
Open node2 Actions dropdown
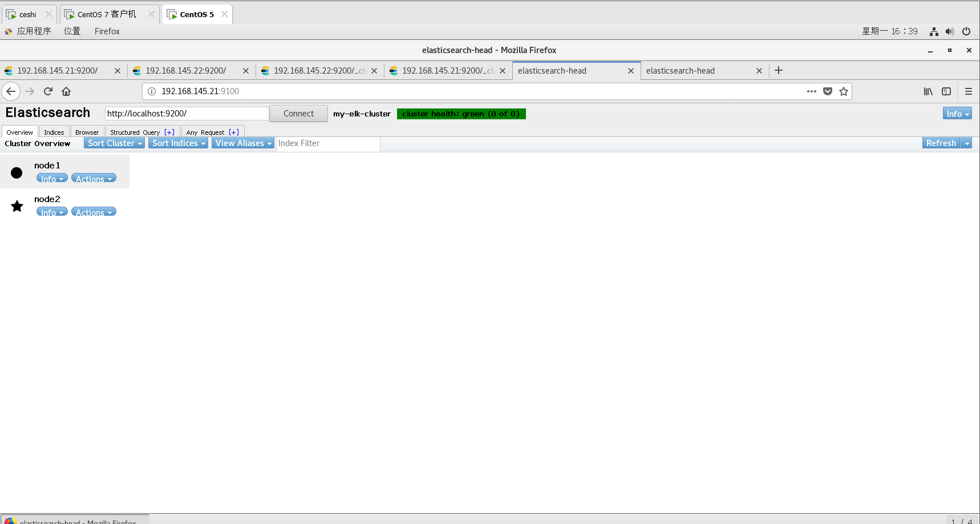point(94,212)
